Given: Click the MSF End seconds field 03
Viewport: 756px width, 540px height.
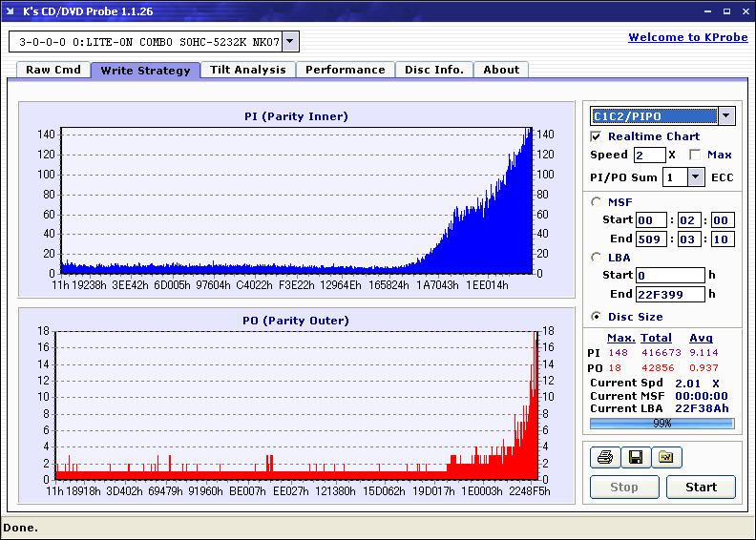Looking at the screenshot, I should (x=689, y=239).
